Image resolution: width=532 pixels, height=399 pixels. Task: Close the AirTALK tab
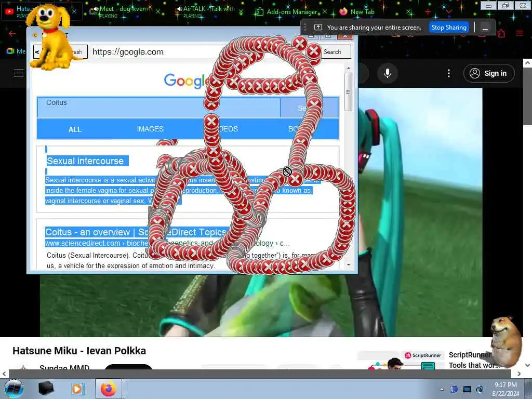[241, 12]
